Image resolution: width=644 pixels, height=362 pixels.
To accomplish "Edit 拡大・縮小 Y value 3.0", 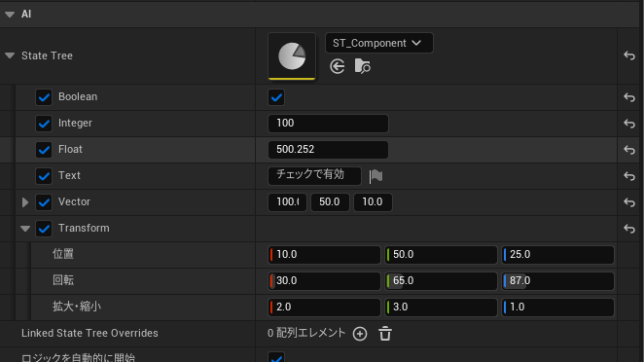I will point(441,308).
